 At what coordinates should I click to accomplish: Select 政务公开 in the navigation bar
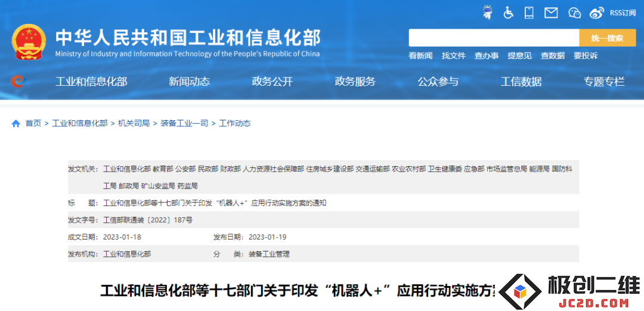click(273, 82)
